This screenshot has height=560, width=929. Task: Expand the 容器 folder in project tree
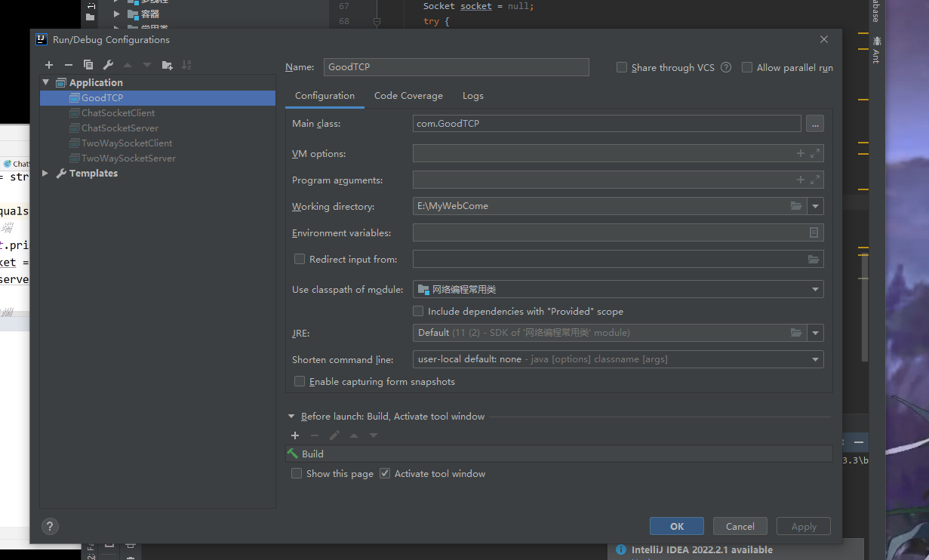(117, 14)
